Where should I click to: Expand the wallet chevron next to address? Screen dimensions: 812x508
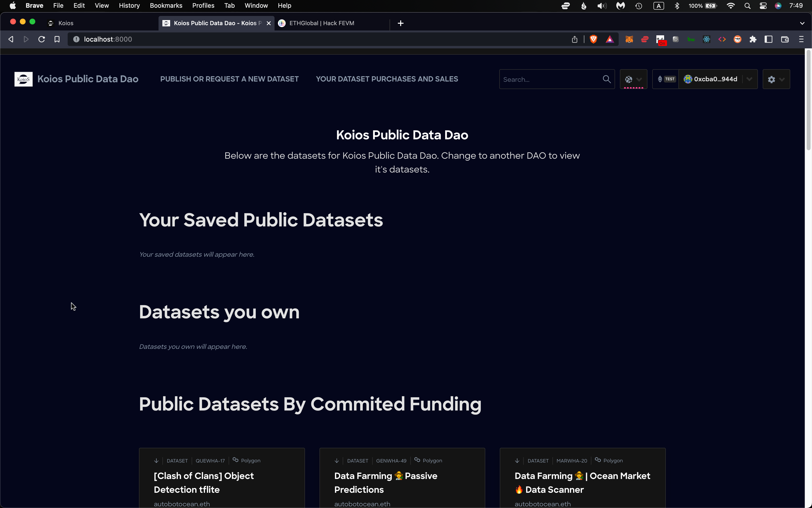pyautogui.click(x=750, y=79)
